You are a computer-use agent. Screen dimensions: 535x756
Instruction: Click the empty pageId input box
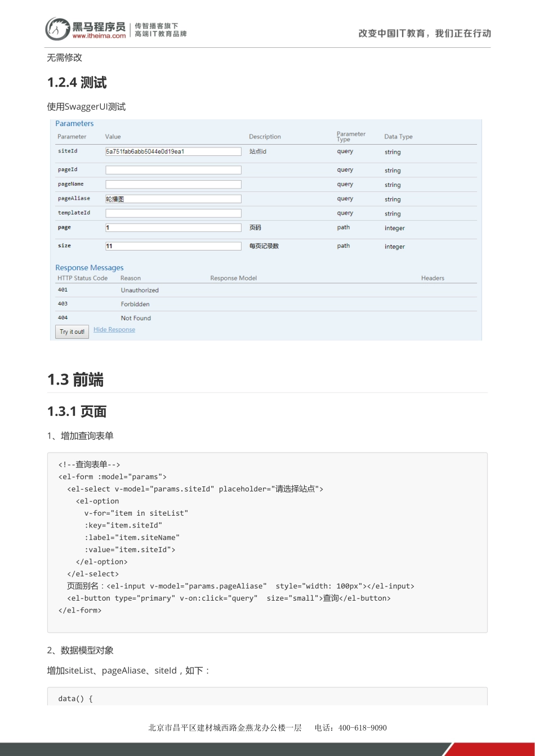[173, 169]
